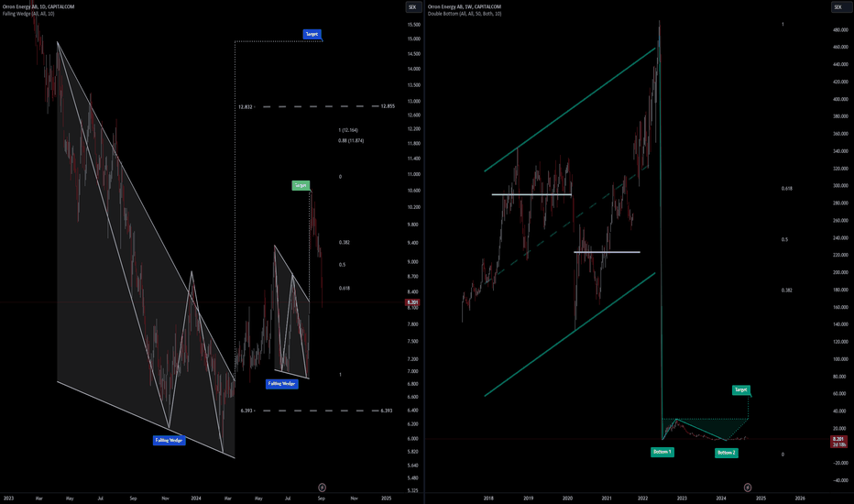Click the Bottom 1 pattern label
The width and height of the screenshot is (854, 504).
click(662, 452)
